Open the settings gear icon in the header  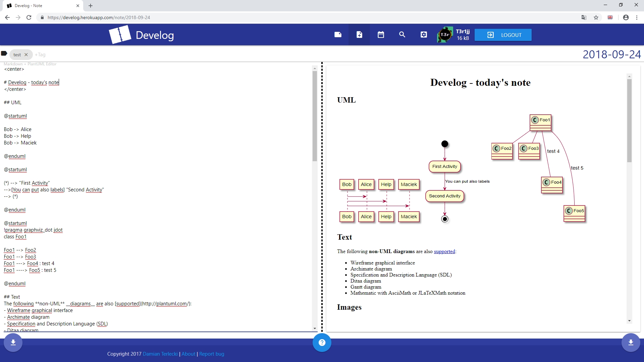424,35
